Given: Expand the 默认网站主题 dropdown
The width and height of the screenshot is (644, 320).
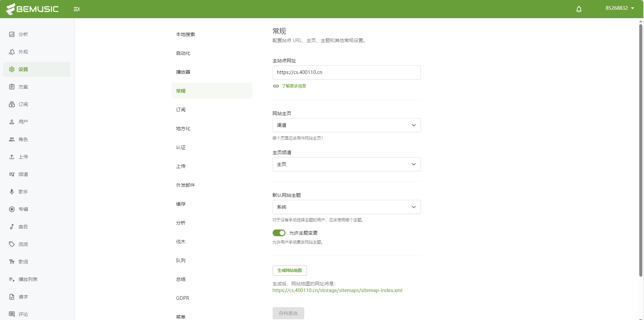Looking at the screenshot, I should [x=346, y=207].
